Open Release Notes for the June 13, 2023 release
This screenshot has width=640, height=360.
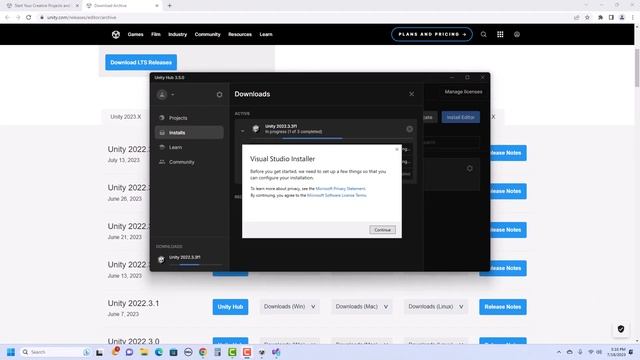[508, 268]
